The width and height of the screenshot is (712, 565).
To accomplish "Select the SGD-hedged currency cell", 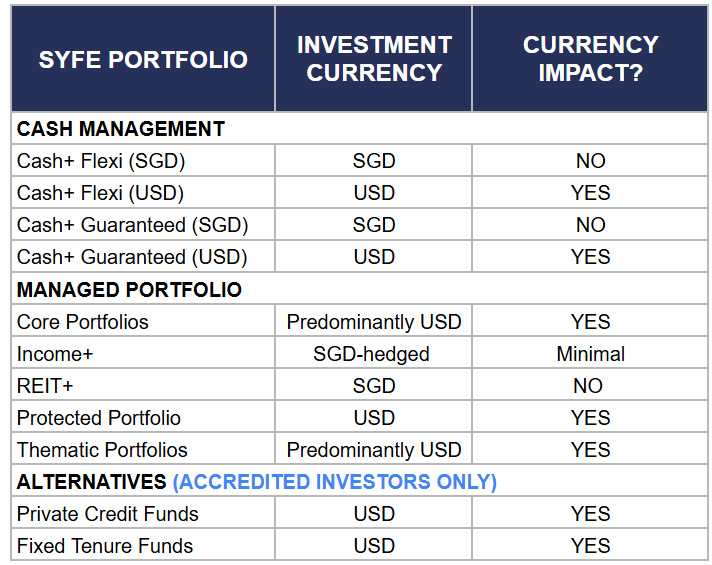I will point(371,354).
